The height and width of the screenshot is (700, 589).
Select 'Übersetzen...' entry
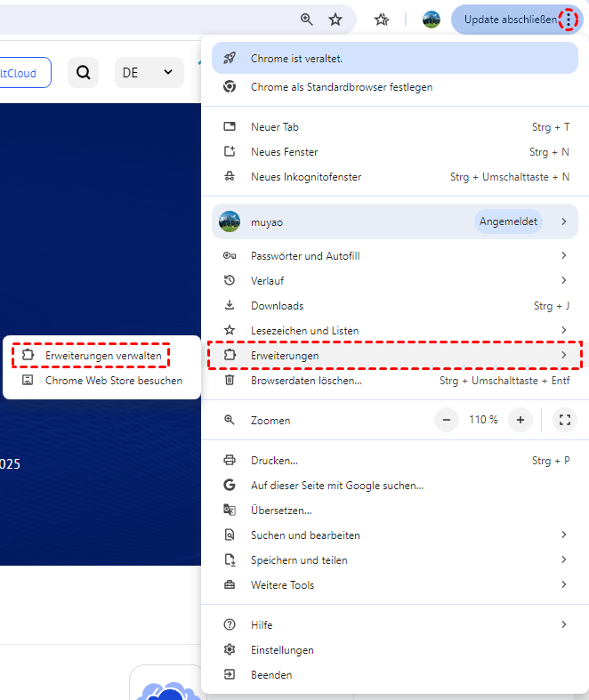point(395,511)
